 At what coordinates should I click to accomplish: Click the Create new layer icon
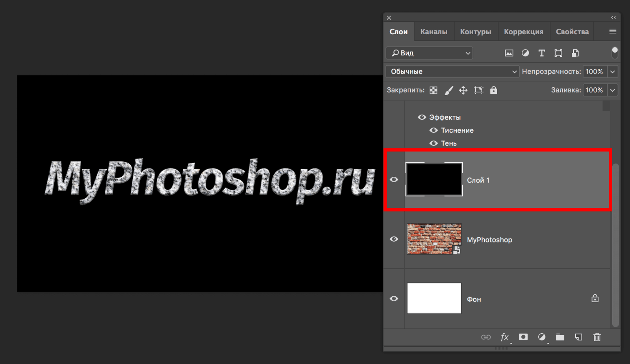pos(578,337)
